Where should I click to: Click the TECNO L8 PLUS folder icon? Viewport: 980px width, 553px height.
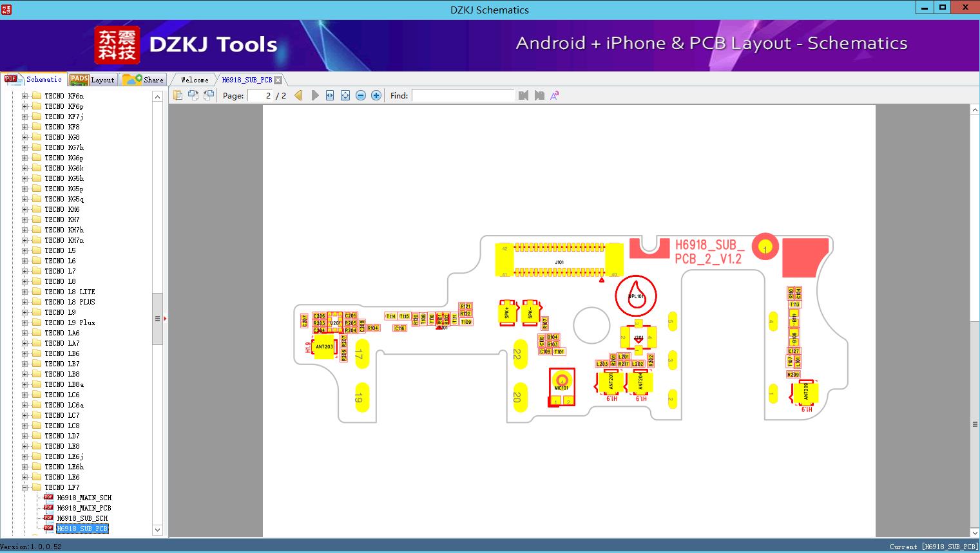click(x=37, y=302)
